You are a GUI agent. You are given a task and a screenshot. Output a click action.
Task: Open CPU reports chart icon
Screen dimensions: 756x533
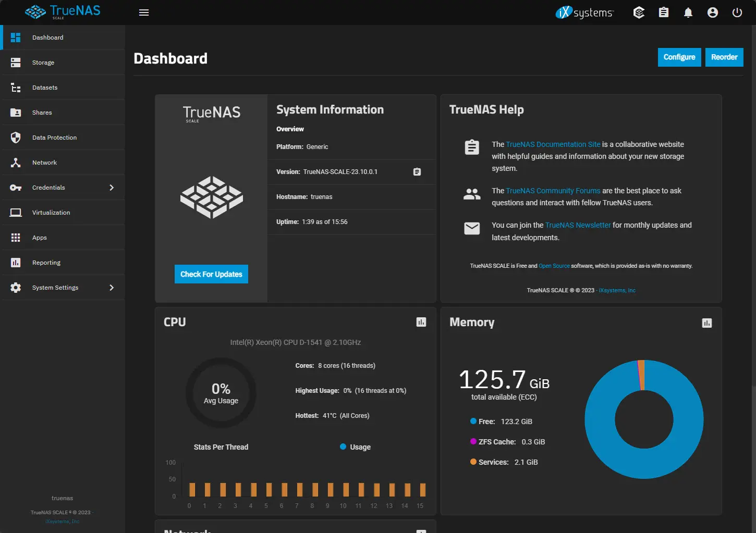421,323
